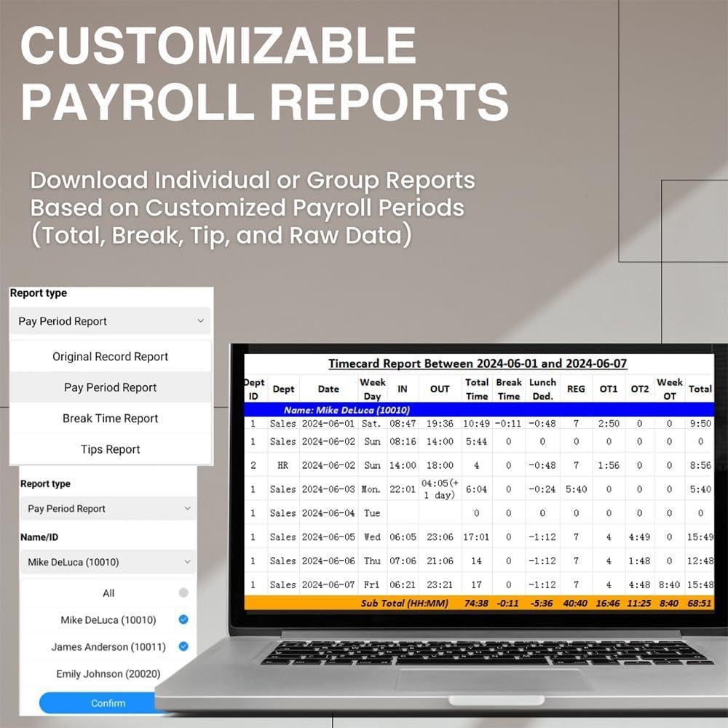Click the Lunch Ded. column header

(542, 389)
